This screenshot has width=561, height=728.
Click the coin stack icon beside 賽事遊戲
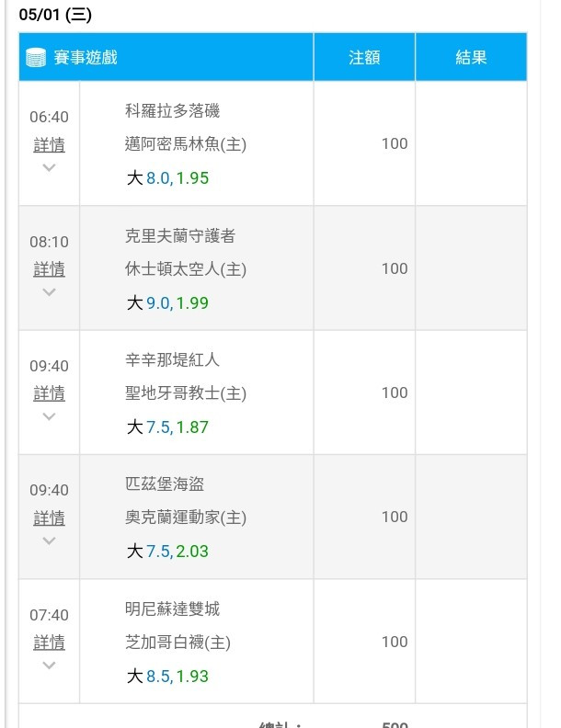pyautogui.click(x=36, y=58)
